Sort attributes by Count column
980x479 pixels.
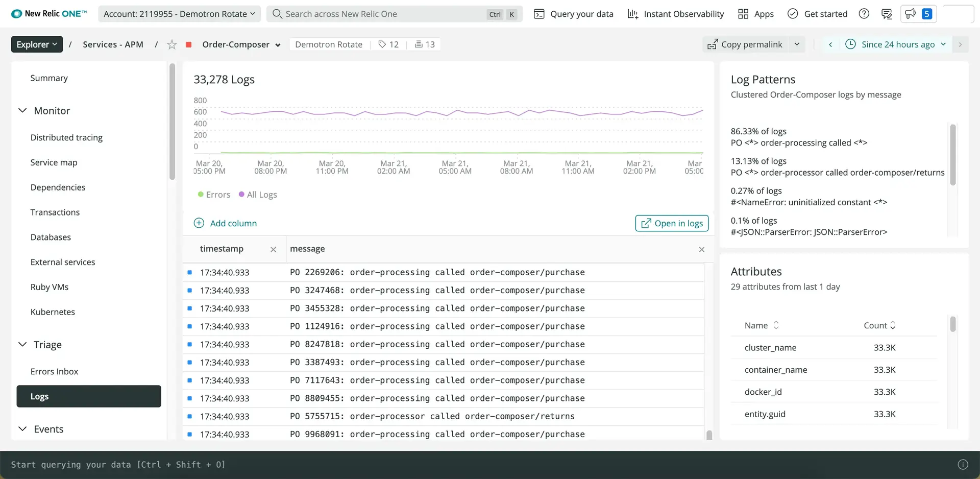click(x=879, y=325)
